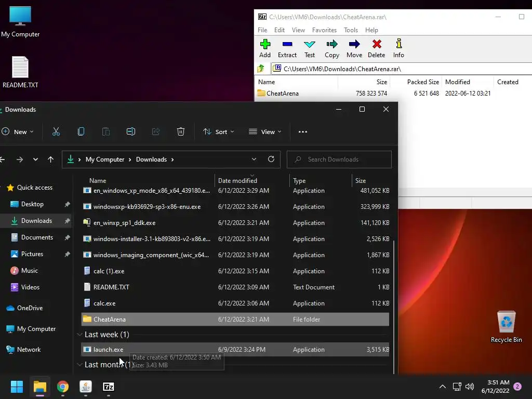
Task: Click the 7-Zip address path field
Action: 402,69
